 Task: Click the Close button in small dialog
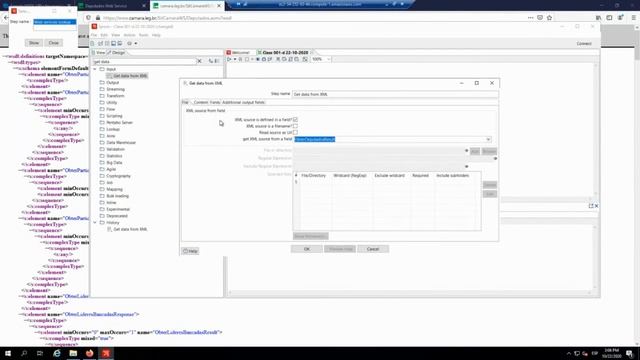tap(53, 43)
